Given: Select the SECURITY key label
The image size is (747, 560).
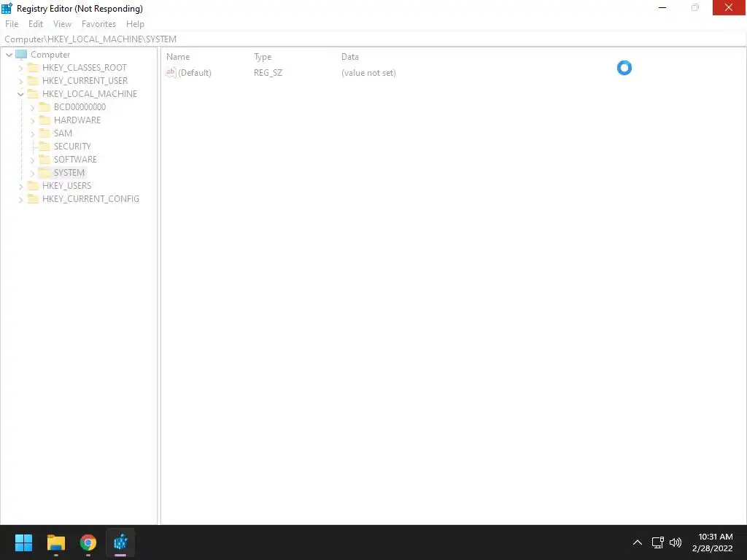Looking at the screenshot, I should 72,146.
